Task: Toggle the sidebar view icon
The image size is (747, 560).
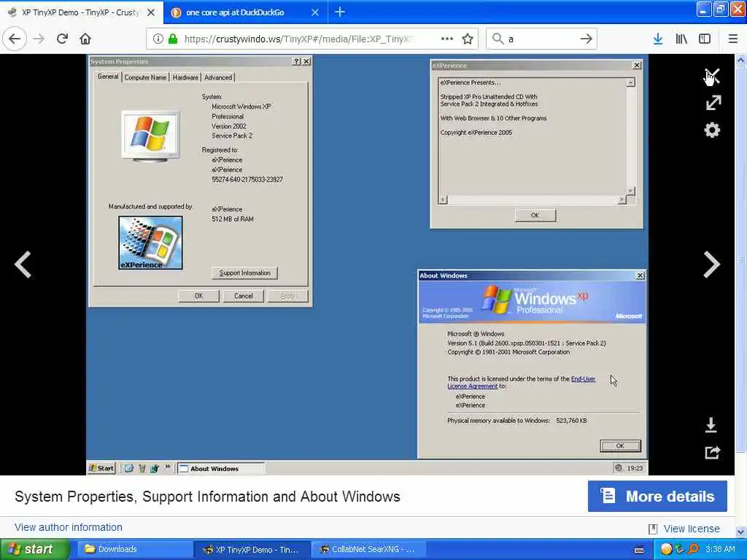Action: click(705, 39)
